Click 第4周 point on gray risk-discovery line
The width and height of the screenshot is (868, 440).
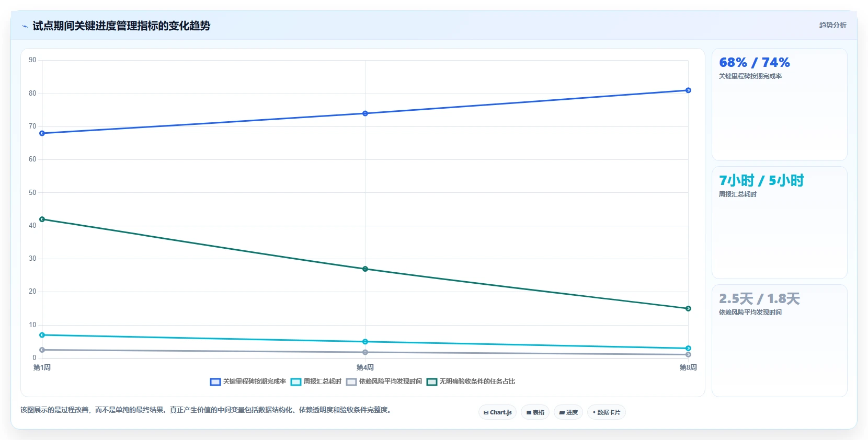click(x=365, y=352)
